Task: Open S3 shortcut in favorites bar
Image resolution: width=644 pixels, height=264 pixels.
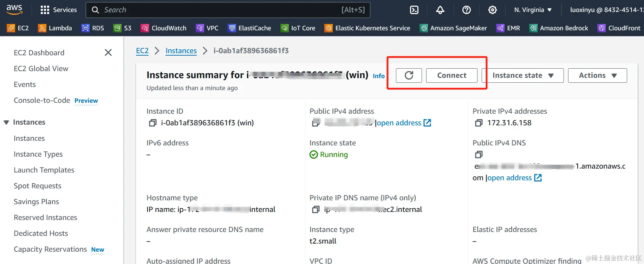Action: 122,28
